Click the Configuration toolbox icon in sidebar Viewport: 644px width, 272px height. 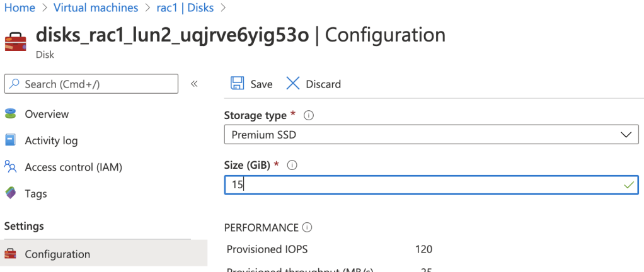[x=11, y=254]
